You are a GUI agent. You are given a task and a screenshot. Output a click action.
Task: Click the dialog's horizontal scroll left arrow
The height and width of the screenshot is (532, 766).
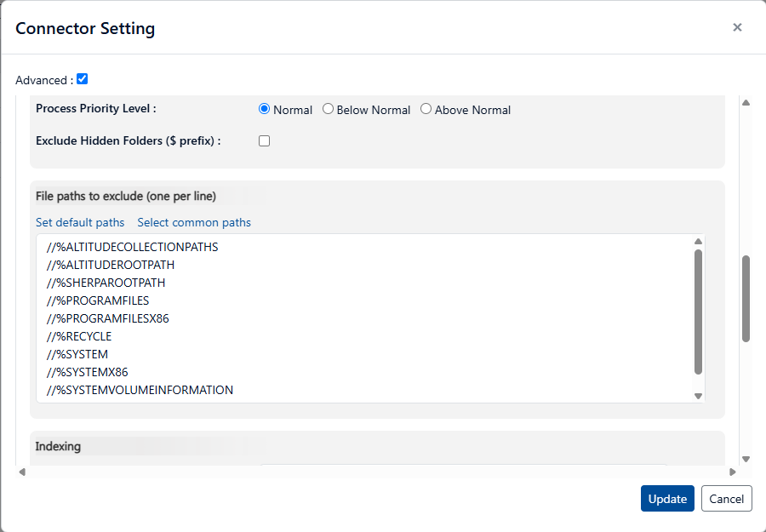(22, 472)
